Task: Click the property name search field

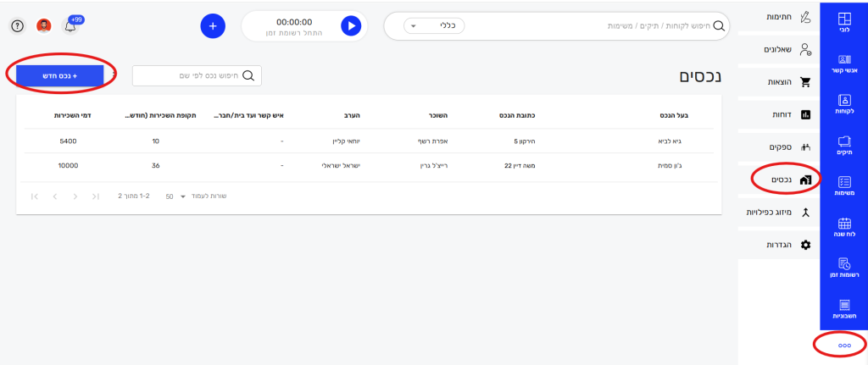Action: (197, 75)
